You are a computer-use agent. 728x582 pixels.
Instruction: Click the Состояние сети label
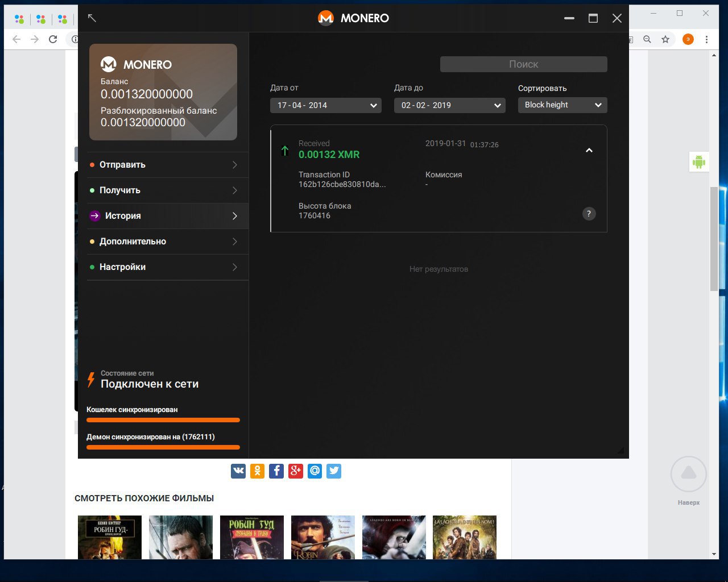coord(127,373)
